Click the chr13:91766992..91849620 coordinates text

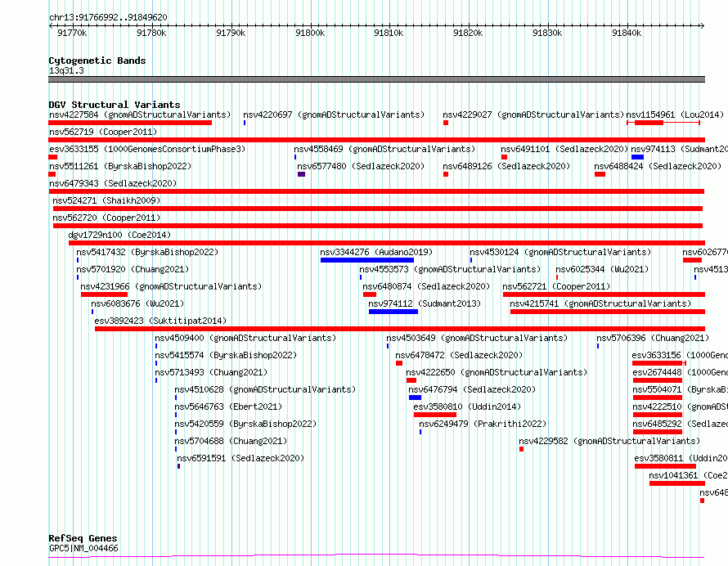pos(108,18)
